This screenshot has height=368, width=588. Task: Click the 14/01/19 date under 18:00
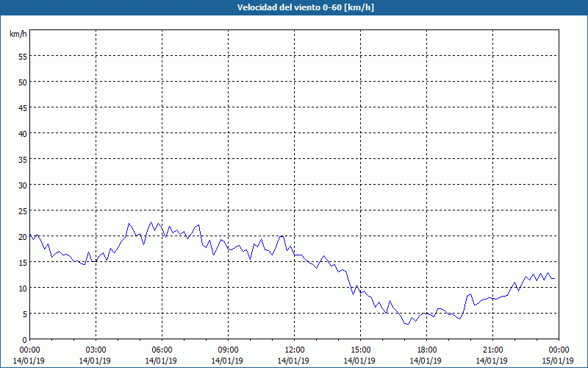[426, 361]
